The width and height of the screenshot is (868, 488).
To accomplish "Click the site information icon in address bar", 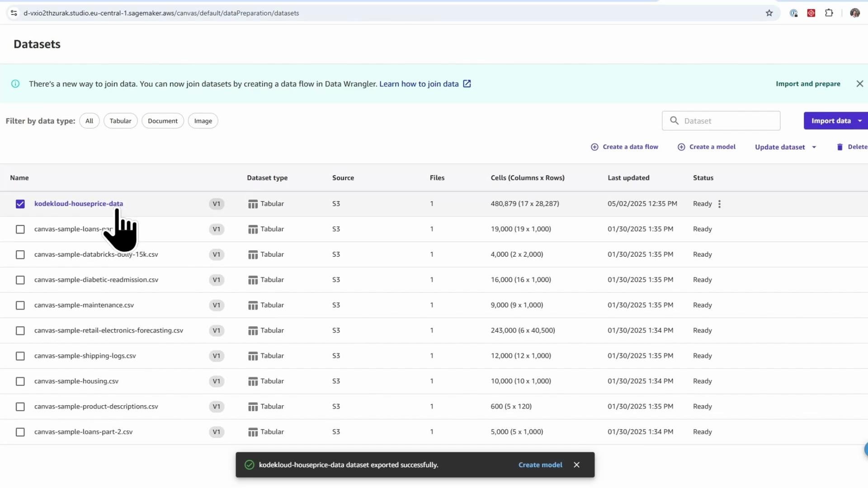I will [14, 13].
